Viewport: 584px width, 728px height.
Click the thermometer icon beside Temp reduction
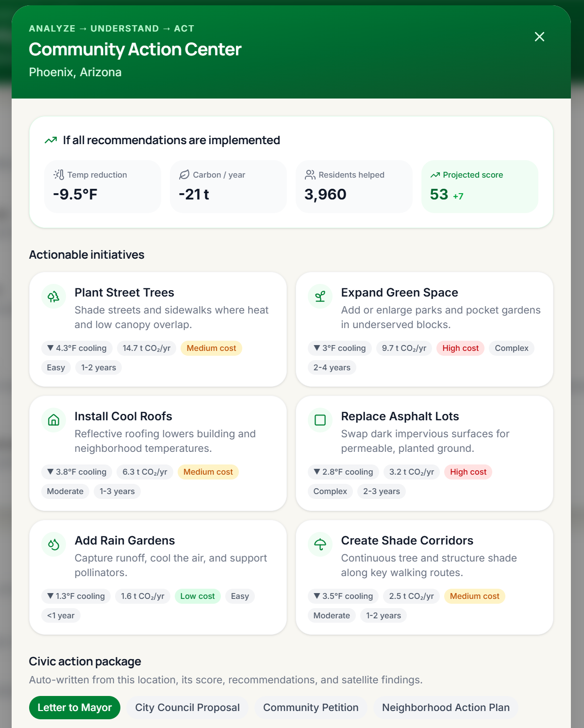click(59, 175)
